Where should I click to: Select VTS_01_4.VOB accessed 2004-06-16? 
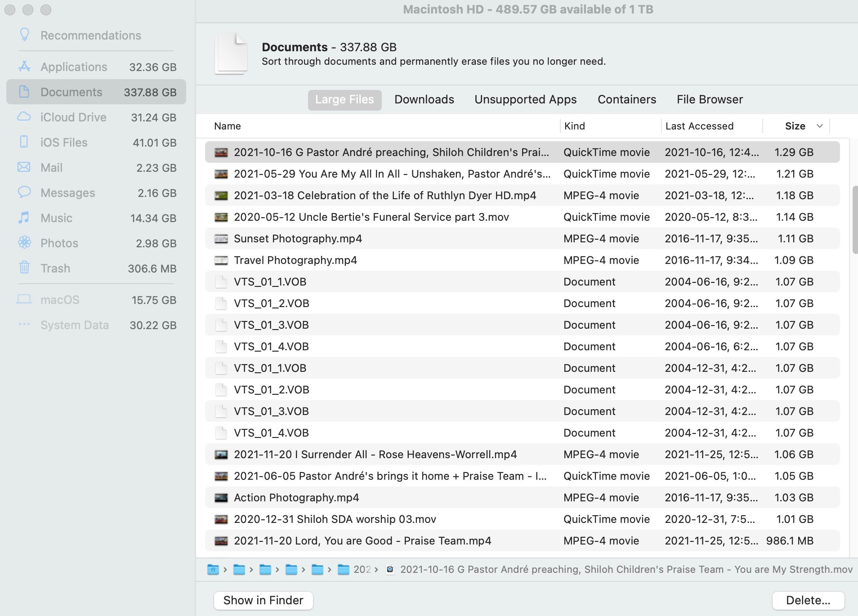(522, 346)
